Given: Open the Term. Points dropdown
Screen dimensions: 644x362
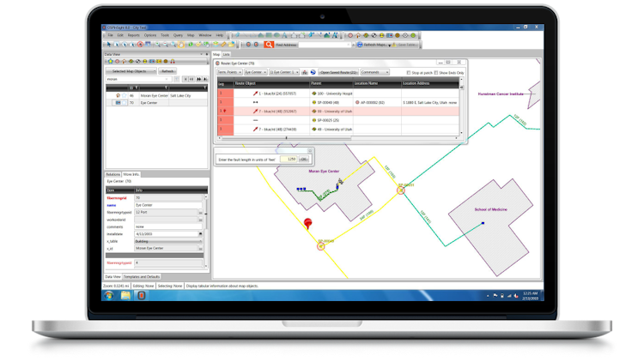Looking at the screenshot, I should 229,72.
